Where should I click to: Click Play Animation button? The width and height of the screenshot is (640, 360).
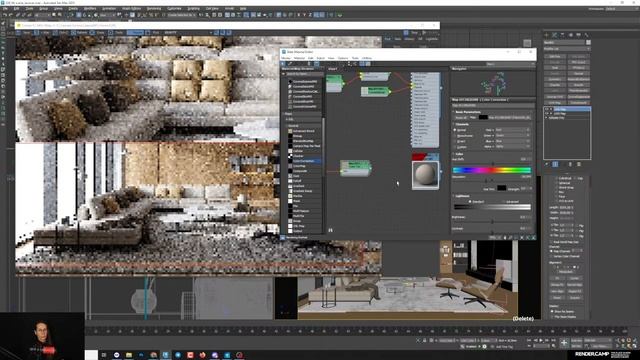point(541,340)
